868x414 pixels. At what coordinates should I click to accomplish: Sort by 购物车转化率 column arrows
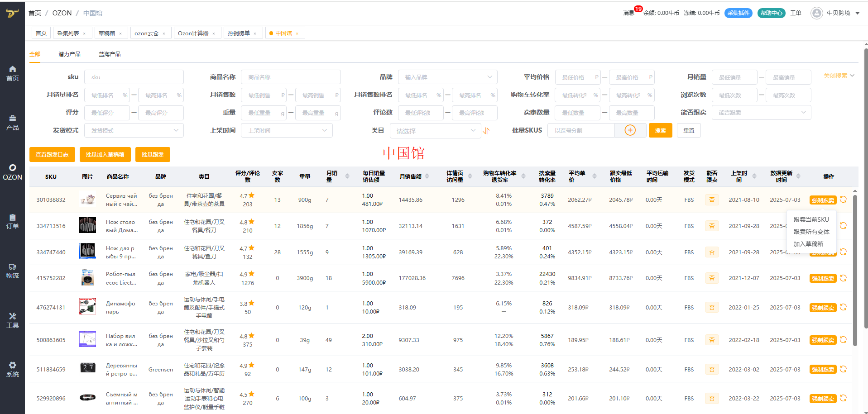click(523, 176)
